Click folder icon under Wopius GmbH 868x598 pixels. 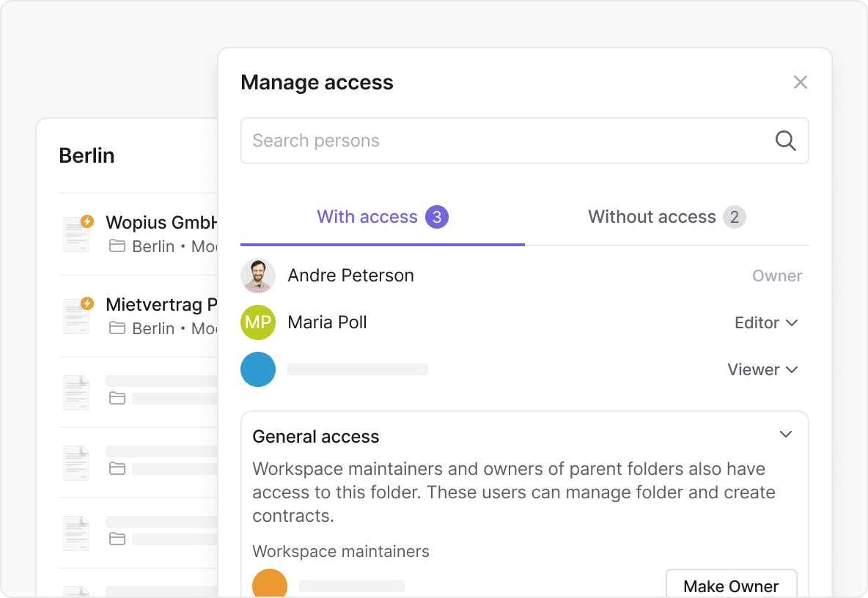click(x=117, y=246)
